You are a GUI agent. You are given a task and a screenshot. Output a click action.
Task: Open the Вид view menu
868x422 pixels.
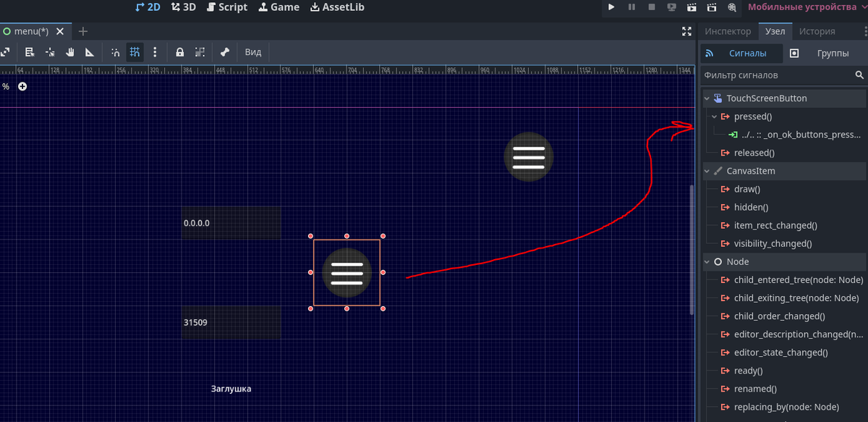253,52
